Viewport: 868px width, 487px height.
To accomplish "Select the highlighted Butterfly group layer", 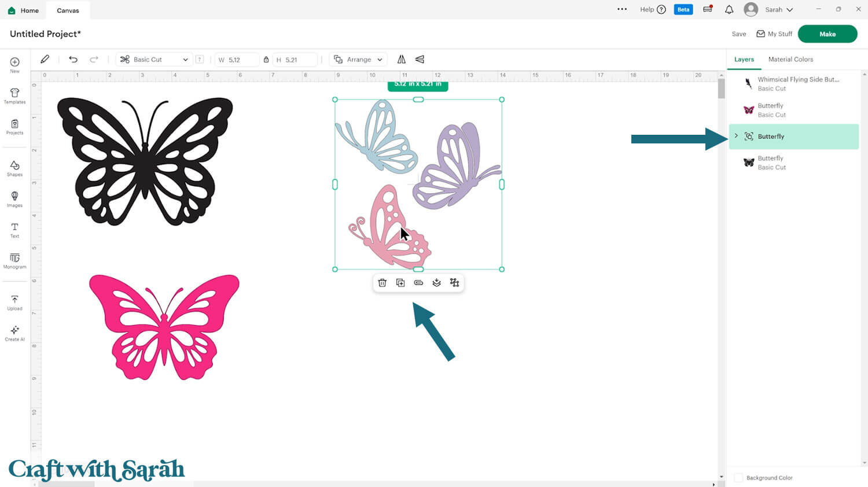I will point(794,136).
